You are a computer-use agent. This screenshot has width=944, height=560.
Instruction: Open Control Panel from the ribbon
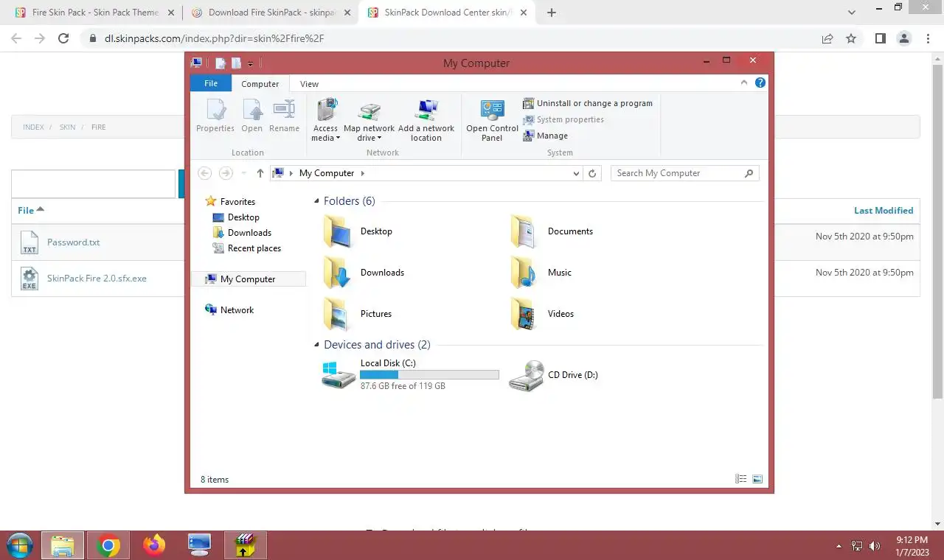(492, 120)
